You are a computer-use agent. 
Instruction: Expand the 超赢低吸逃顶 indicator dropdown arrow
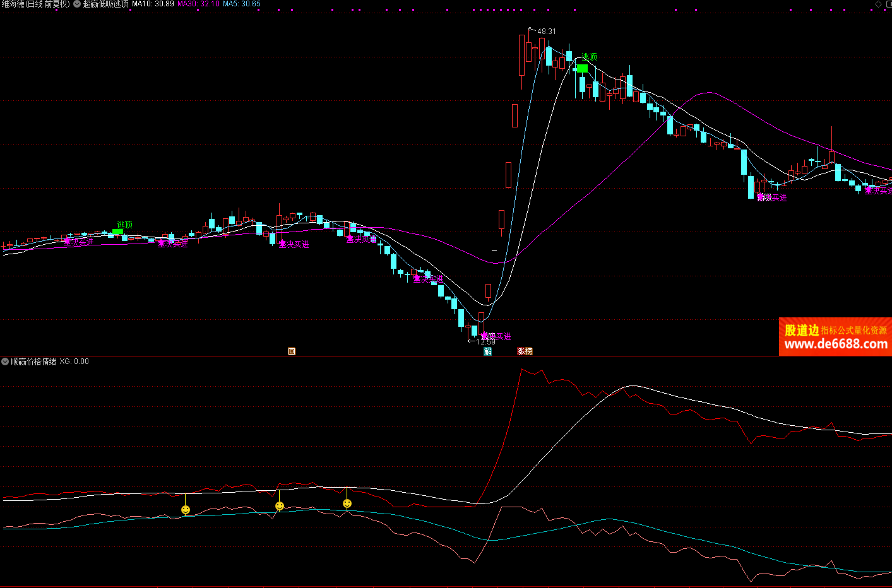[x=77, y=4]
